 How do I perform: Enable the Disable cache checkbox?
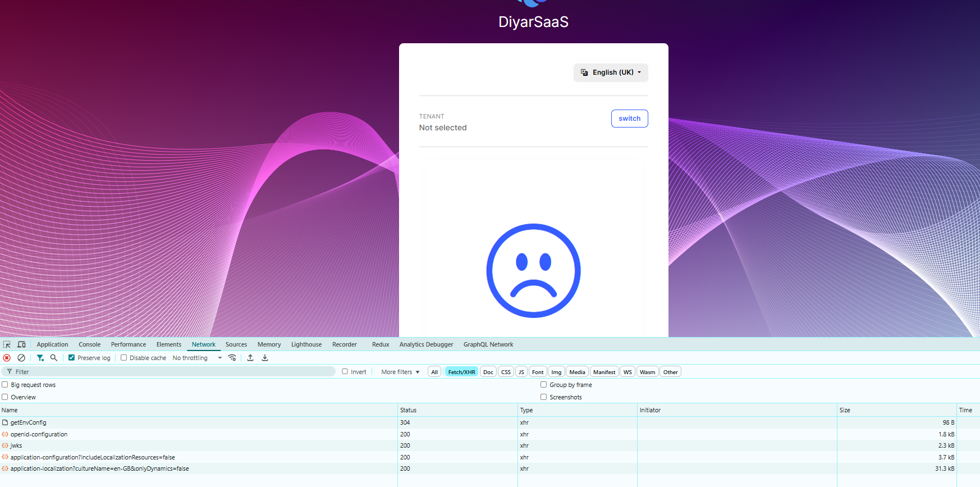point(123,358)
